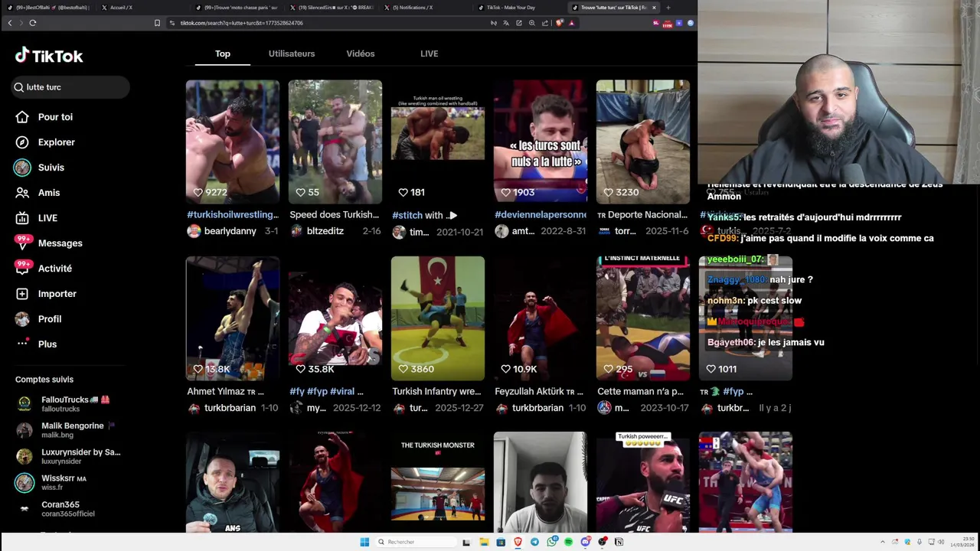
Task: Switch to the LIVE search results tab
Action: pos(430,54)
